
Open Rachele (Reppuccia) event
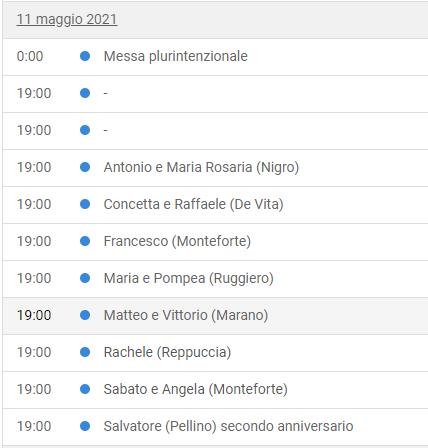click(167, 352)
